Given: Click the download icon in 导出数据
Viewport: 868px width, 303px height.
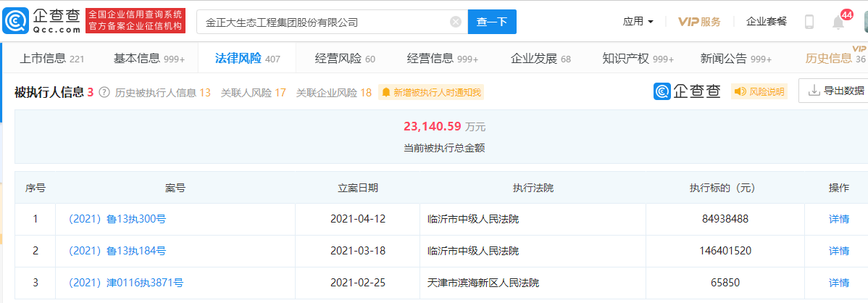Looking at the screenshot, I should tap(814, 91).
